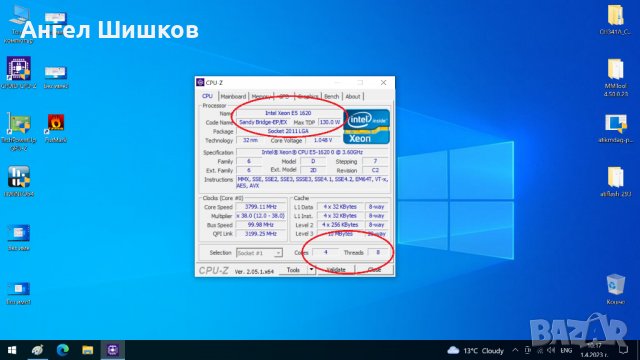The width and height of the screenshot is (640, 360).
Task: Click the Max TDP 130.0 W value
Action: click(330, 122)
